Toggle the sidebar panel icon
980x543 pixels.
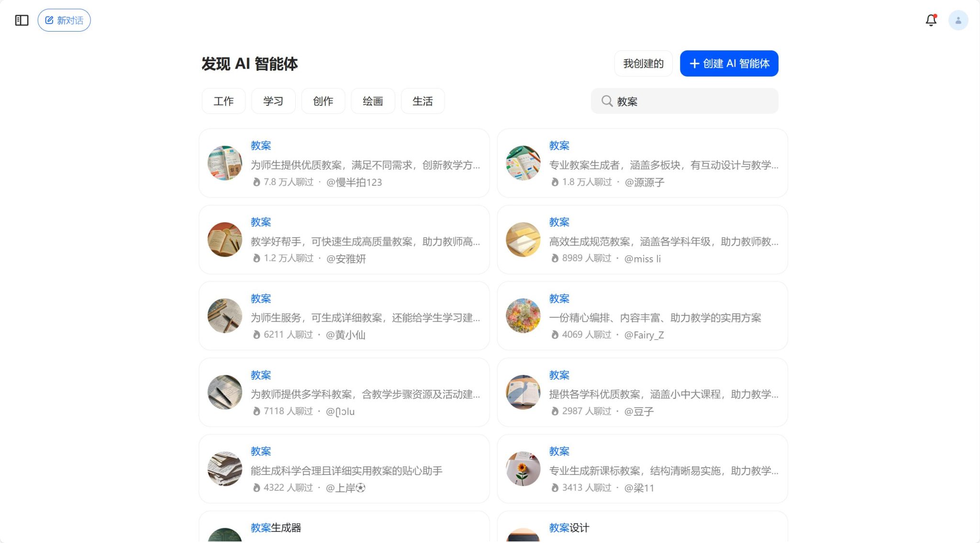tap(21, 20)
